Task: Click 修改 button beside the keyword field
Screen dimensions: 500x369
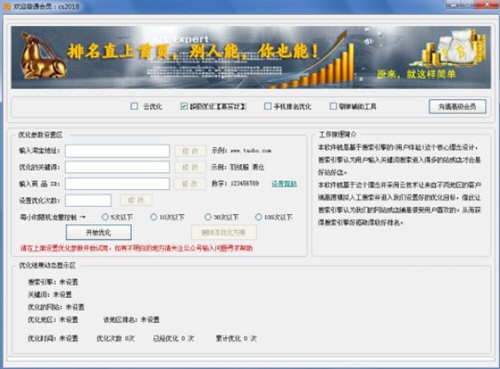Action: 190,167
